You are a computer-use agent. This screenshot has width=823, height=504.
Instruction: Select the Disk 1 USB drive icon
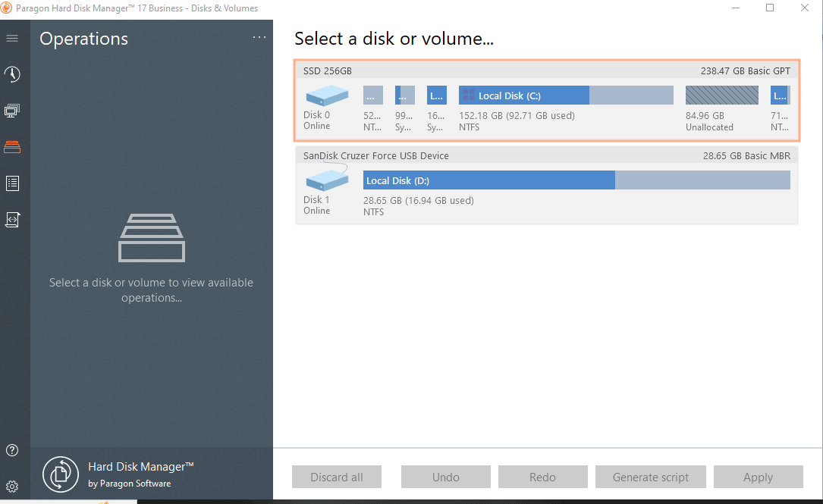[327, 178]
